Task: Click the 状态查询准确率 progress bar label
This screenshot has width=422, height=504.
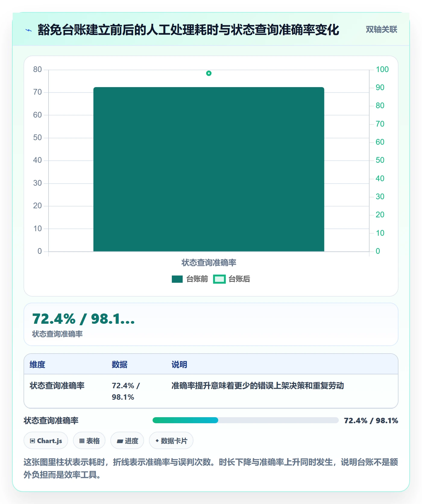Action: [51, 421]
